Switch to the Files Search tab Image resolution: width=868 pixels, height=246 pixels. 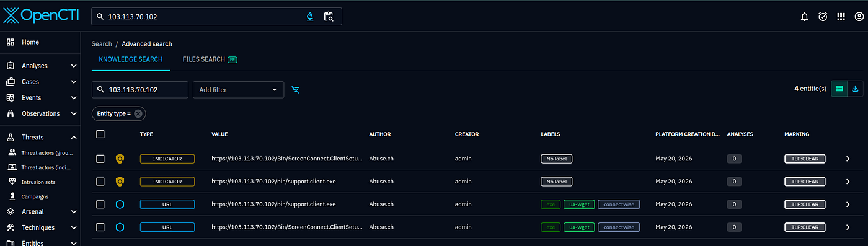210,59
